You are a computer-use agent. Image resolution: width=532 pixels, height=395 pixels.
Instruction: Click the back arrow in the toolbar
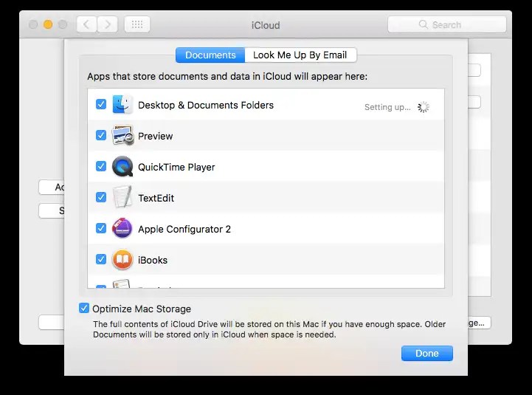pos(86,24)
